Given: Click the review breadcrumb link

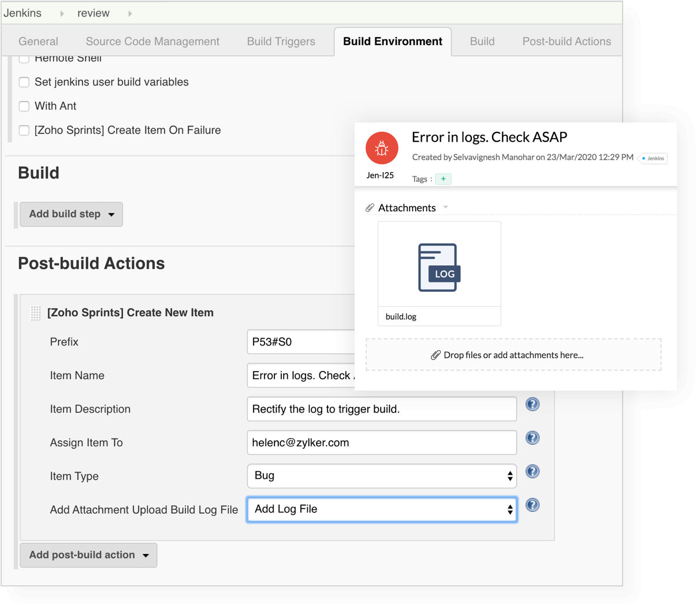Looking at the screenshot, I should tap(94, 13).
